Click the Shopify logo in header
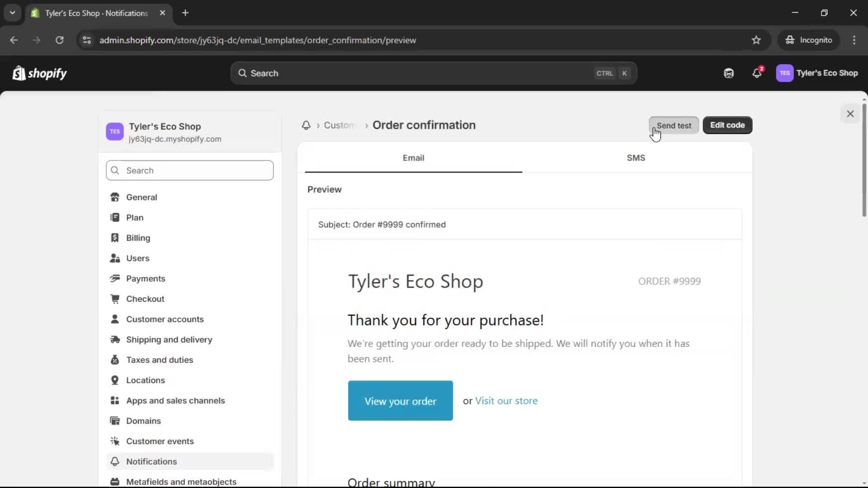 (40, 73)
